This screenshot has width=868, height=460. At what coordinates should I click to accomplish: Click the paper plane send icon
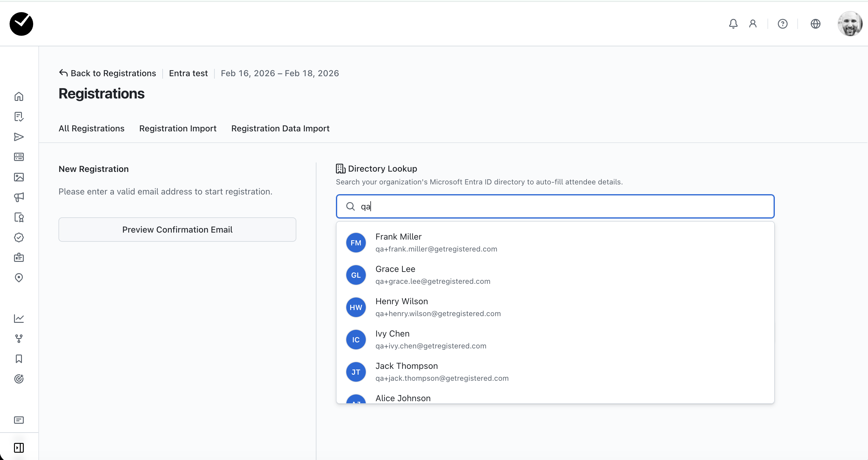[x=19, y=137]
